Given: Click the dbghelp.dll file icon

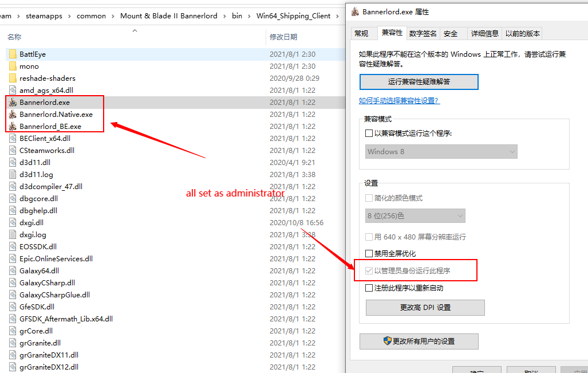Looking at the screenshot, I should click(x=13, y=210).
